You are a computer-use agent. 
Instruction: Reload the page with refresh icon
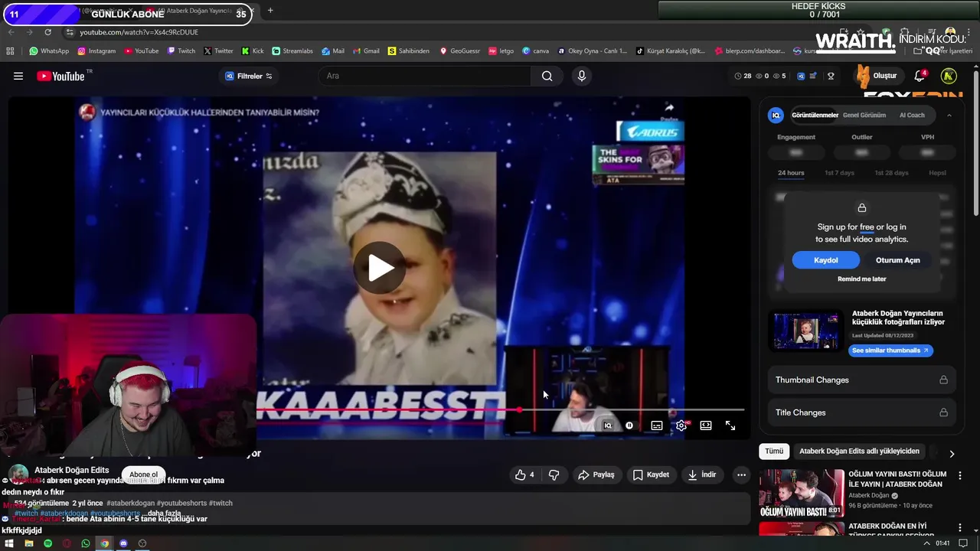pyautogui.click(x=48, y=32)
